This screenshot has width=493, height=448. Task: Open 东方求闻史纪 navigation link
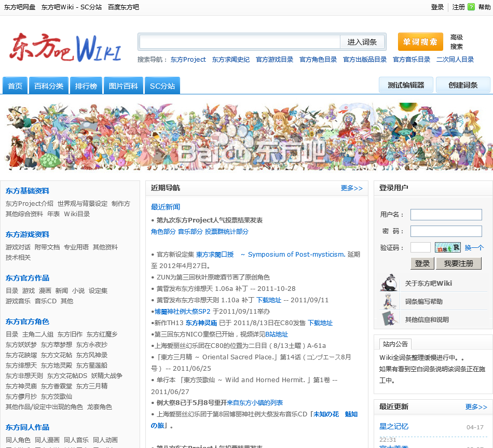(231, 60)
